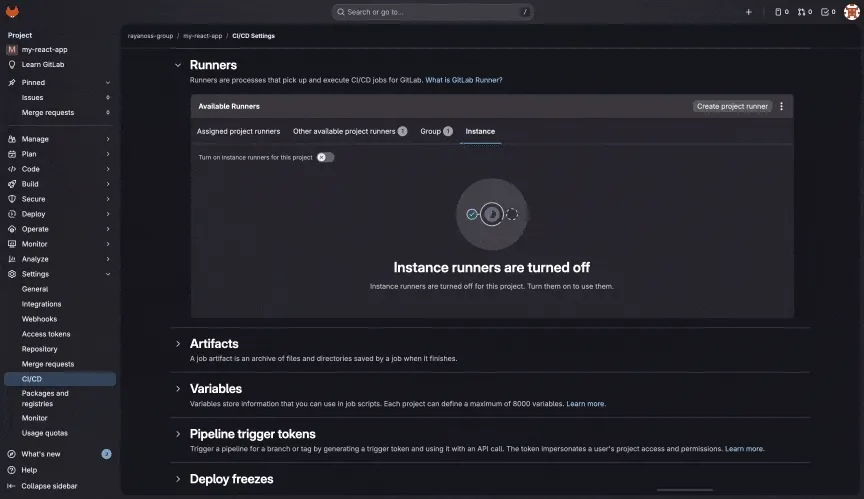Screen dimensions: 864x499
Task: Open Access tokens settings page
Action: point(46,334)
